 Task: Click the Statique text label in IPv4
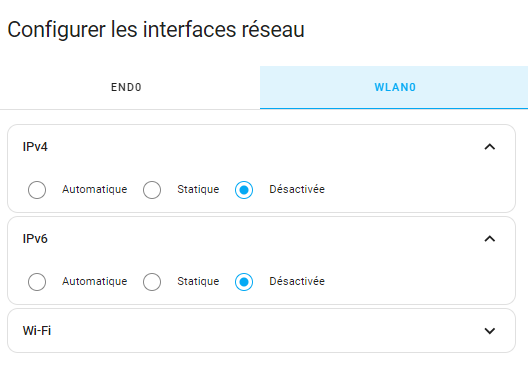[198, 190]
